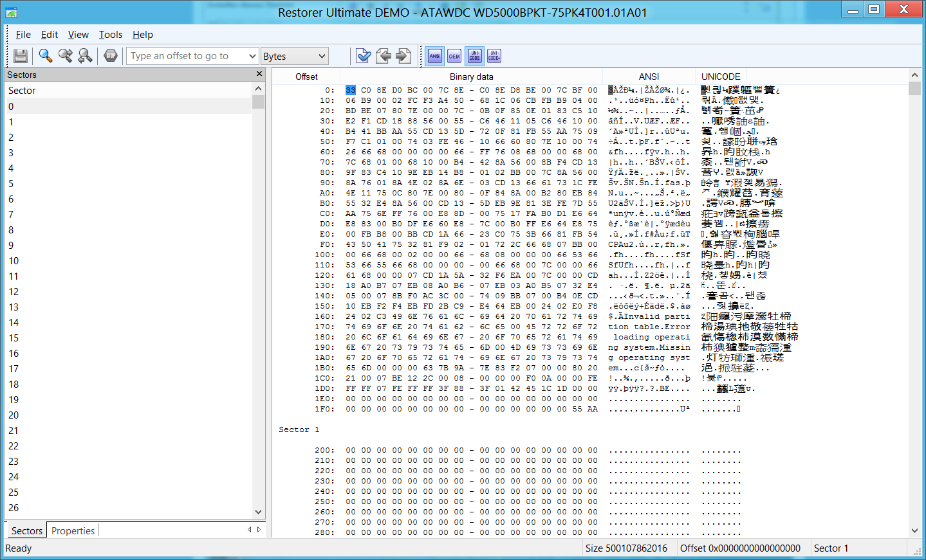The height and width of the screenshot is (560, 926).
Task: Click 'Sector 1' in status bar
Action: click(831, 548)
